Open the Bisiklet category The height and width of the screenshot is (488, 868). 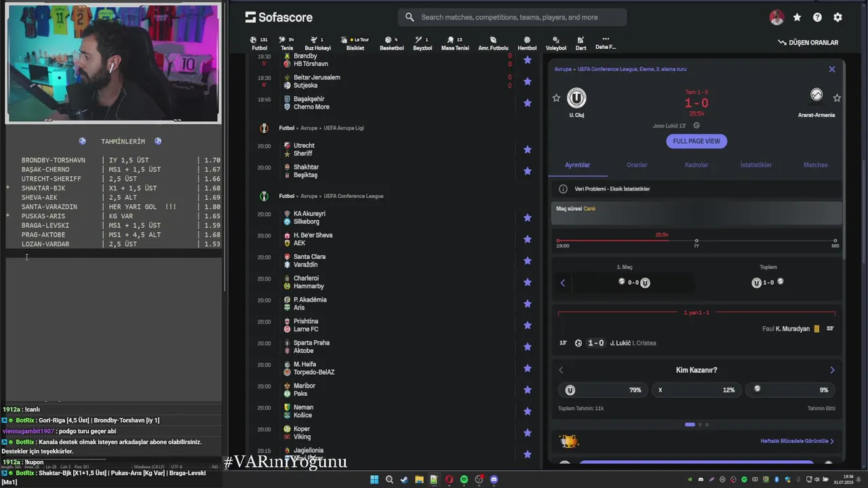(x=355, y=43)
